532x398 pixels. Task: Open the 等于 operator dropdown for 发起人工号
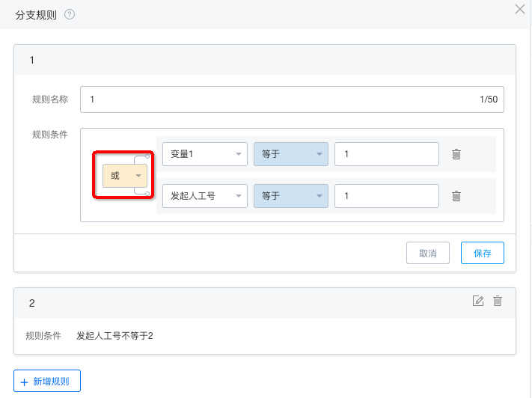pyautogui.click(x=291, y=196)
